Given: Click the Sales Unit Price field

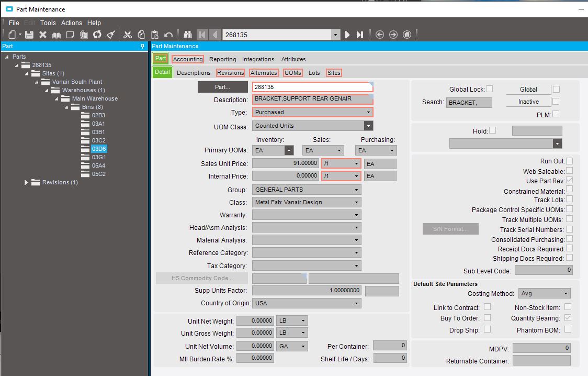Looking at the screenshot, I should 286,163.
